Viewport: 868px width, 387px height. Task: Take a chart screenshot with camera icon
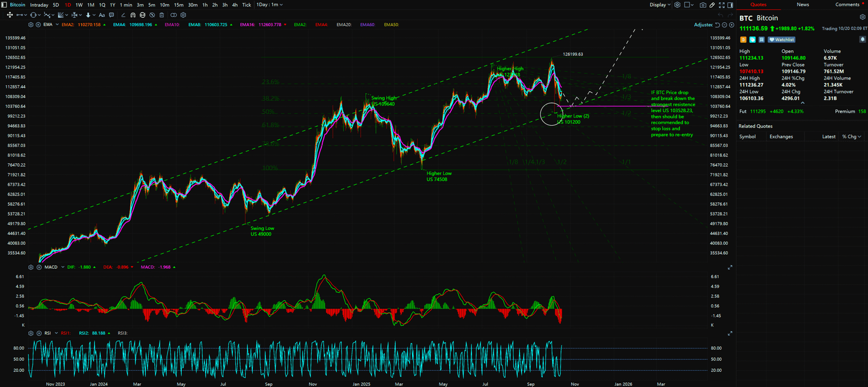pos(703,5)
